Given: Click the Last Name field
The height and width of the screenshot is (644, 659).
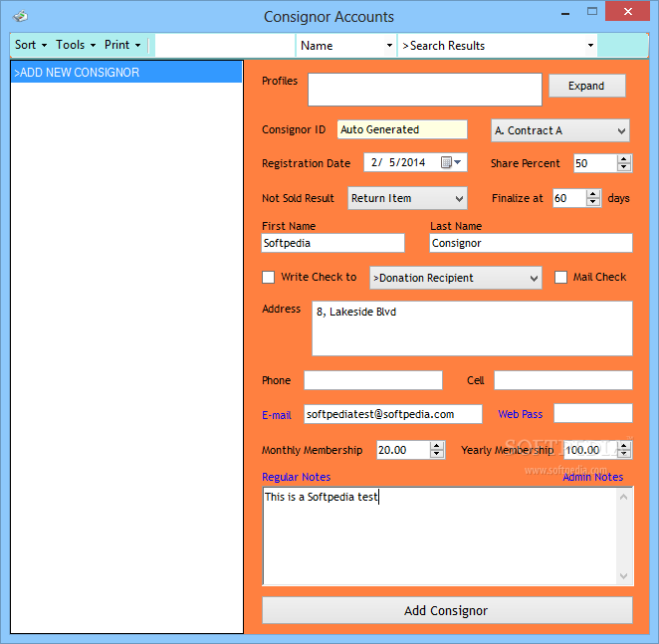Looking at the screenshot, I should [531, 243].
